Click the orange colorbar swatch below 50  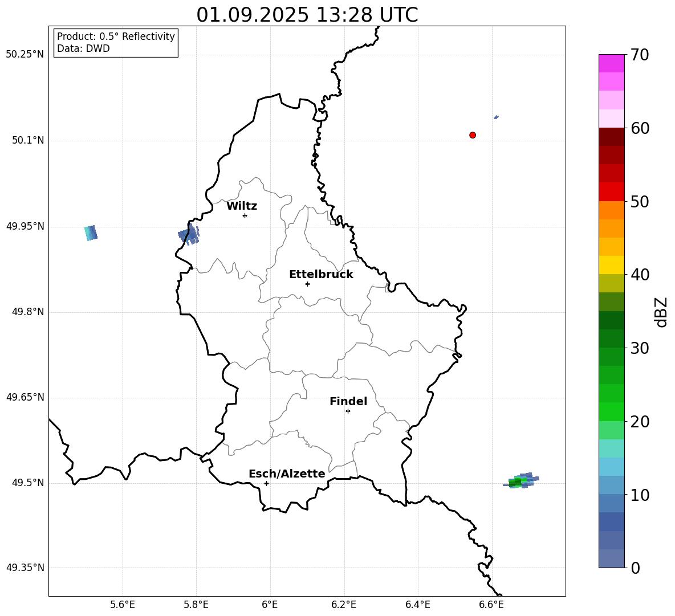click(611, 210)
